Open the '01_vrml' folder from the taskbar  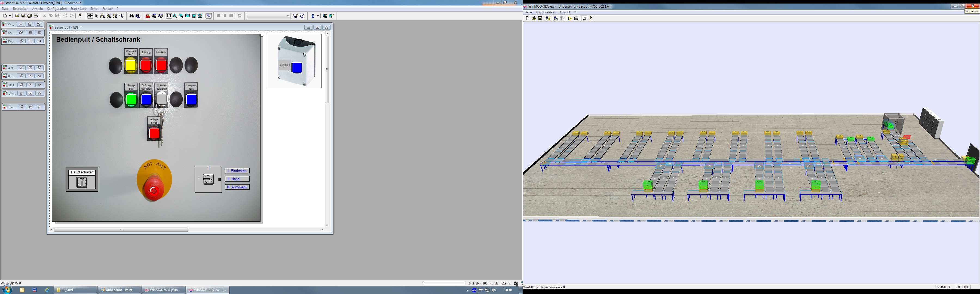[x=75, y=290]
